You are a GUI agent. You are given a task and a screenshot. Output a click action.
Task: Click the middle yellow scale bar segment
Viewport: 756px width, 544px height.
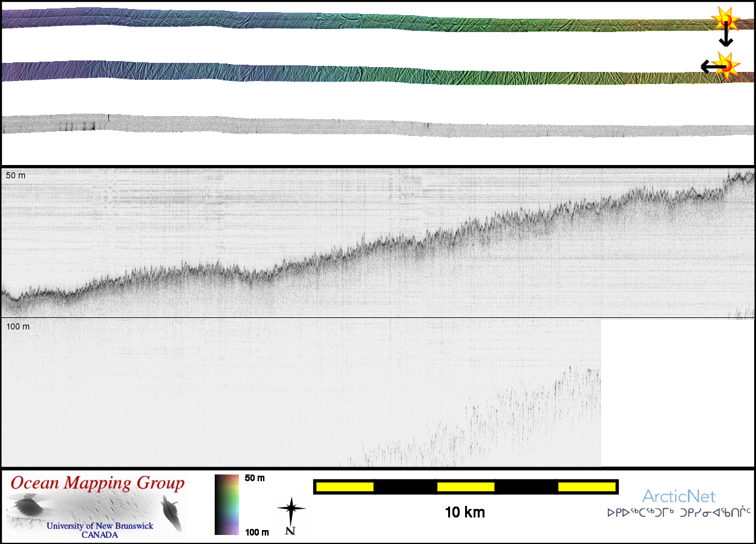(x=466, y=487)
